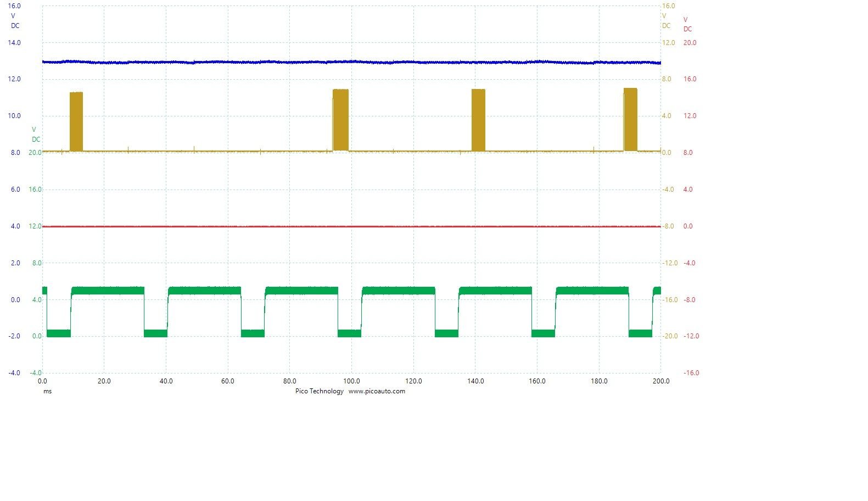Click the blue axis 14.0 value
The height and width of the screenshot is (501, 868).
(x=14, y=43)
